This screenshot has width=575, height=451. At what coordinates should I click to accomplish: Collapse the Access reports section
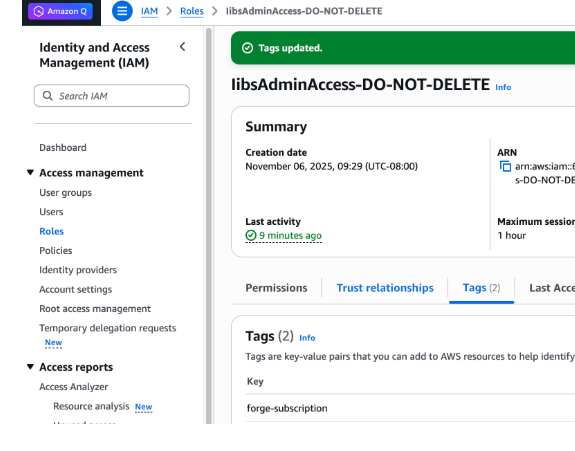pyautogui.click(x=30, y=367)
